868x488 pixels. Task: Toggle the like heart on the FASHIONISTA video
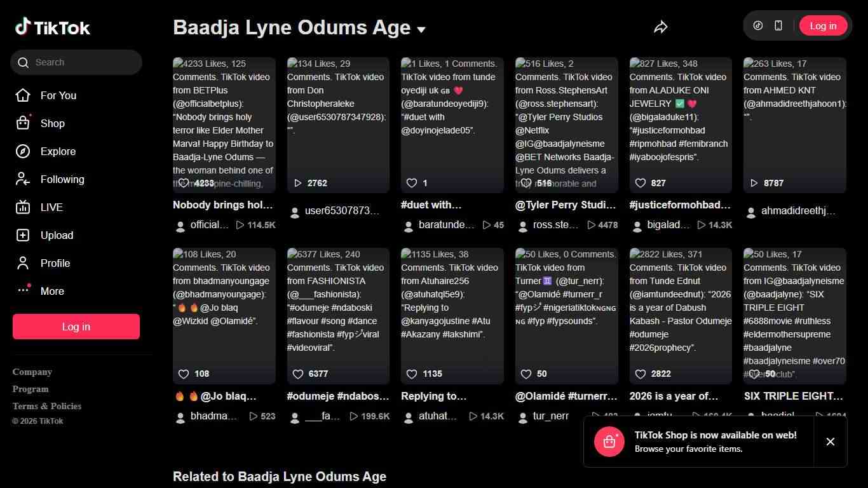click(298, 374)
